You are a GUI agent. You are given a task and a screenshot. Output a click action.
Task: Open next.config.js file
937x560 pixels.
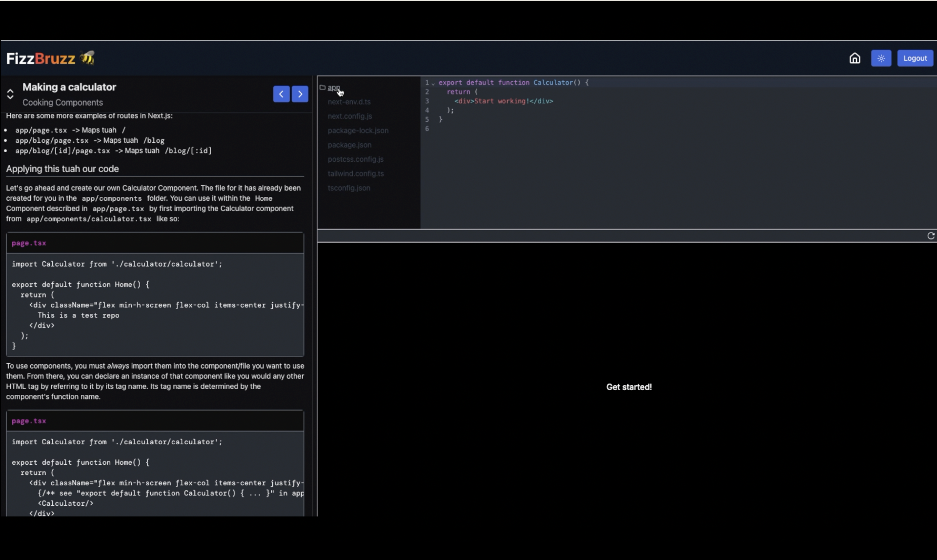pyautogui.click(x=349, y=116)
